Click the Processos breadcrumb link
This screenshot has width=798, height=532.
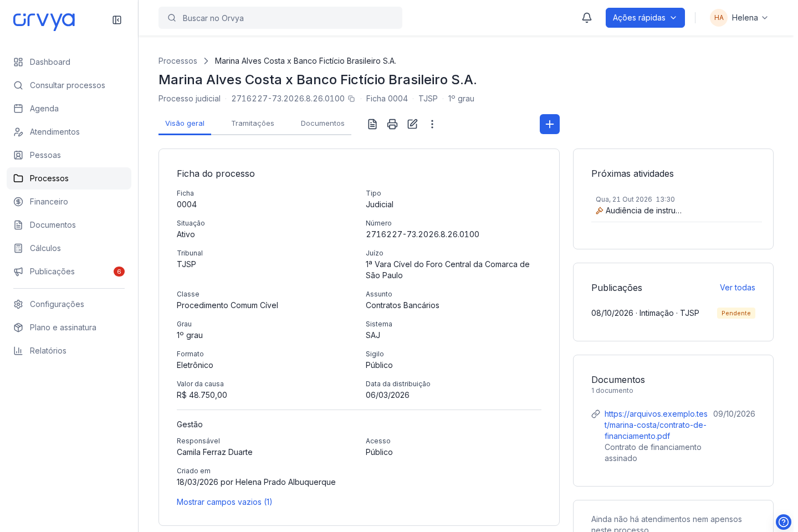pos(178,61)
